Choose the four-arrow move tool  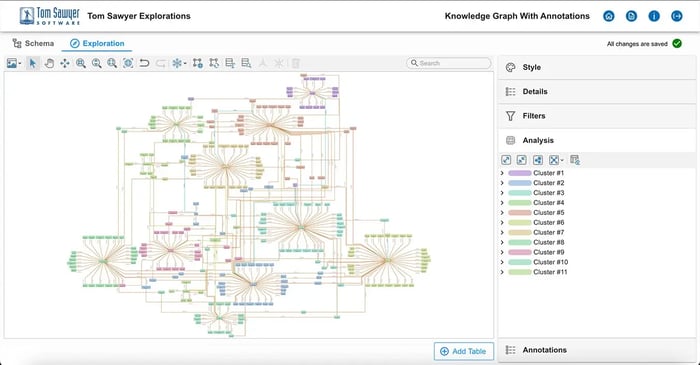tap(65, 63)
